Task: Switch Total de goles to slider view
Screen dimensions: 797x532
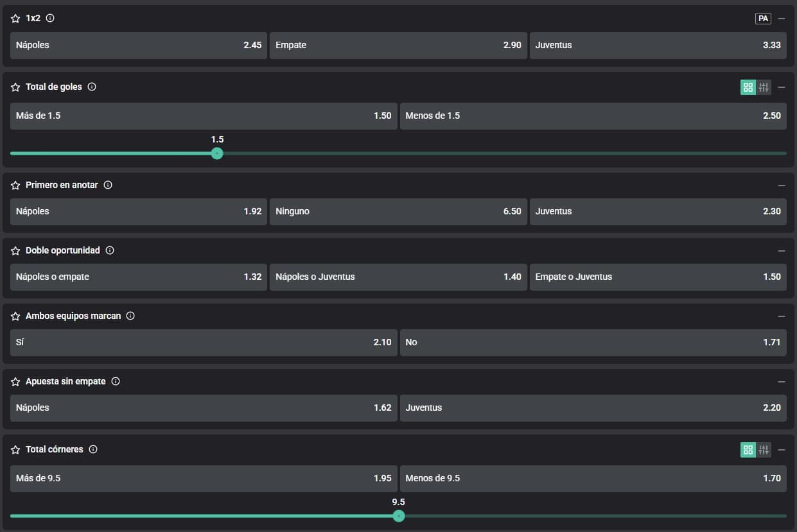Action: point(764,87)
